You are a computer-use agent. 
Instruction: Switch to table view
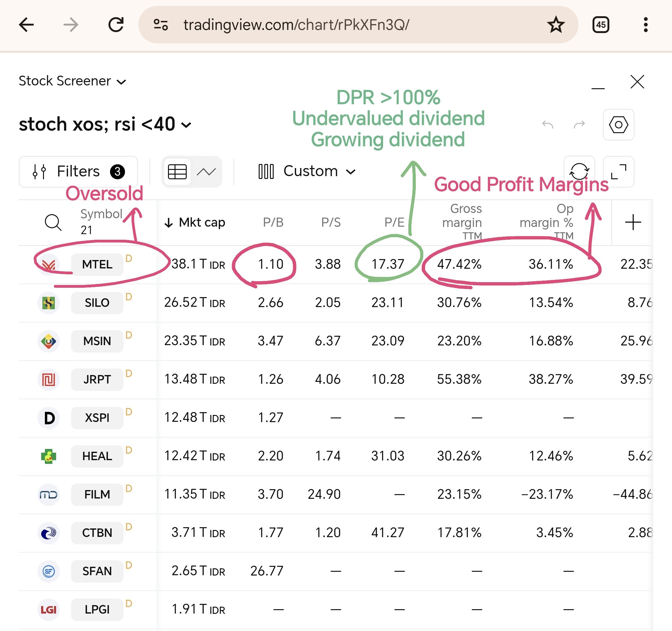pyautogui.click(x=177, y=171)
